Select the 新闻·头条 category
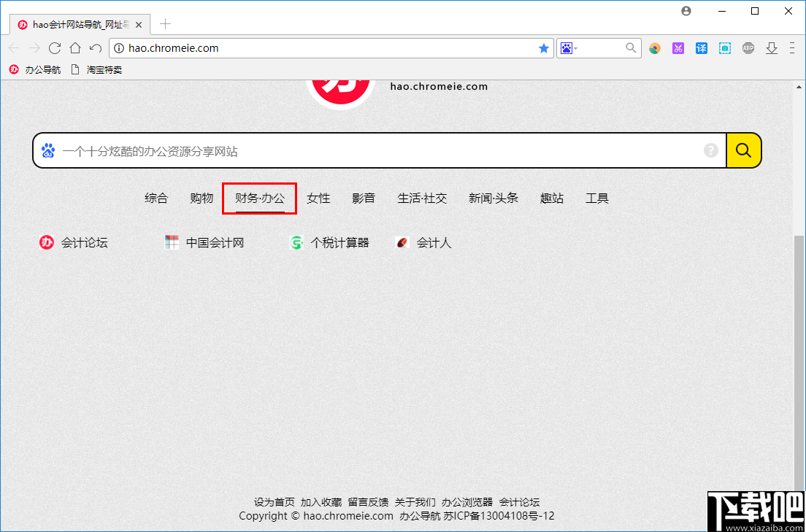The height and width of the screenshot is (532, 806). pyautogui.click(x=494, y=198)
